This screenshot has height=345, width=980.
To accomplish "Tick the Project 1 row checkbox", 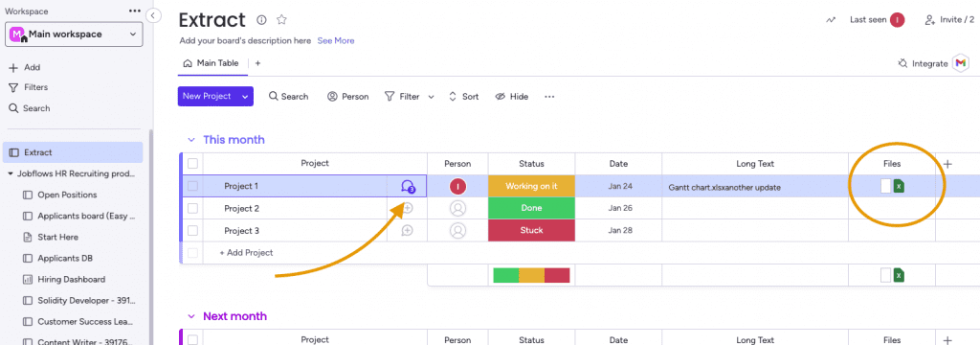I will coord(192,186).
